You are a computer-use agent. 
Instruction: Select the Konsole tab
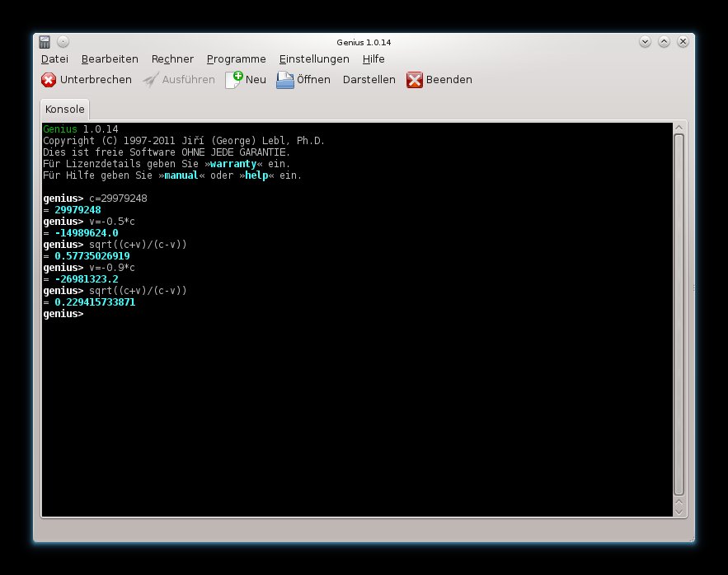click(64, 109)
